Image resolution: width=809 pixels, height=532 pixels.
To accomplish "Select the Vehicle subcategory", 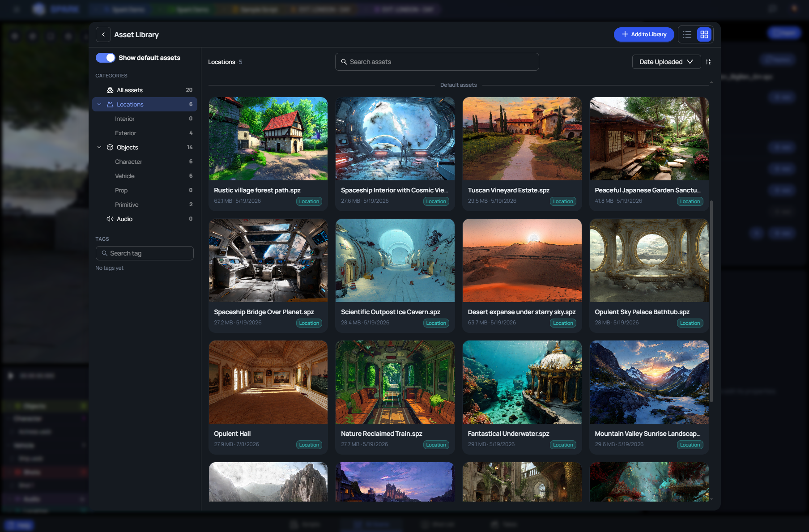I will [x=145, y=176].
